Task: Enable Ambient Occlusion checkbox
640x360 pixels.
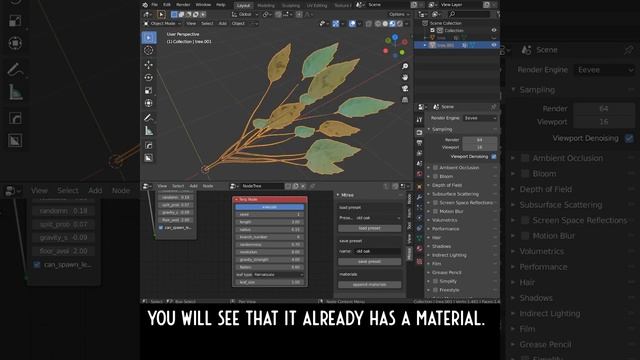Action: (x=436, y=167)
